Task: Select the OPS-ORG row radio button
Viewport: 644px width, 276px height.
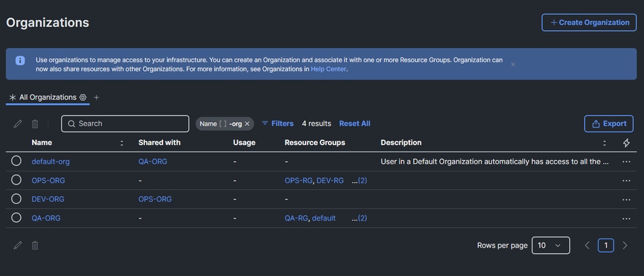Action: click(x=16, y=180)
